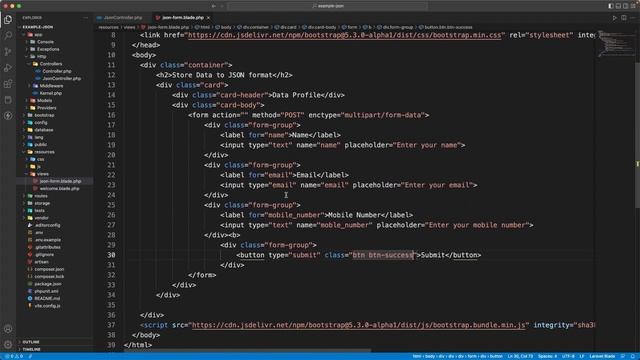Open the Extensions view
The width and height of the screenshot is (640, 360).
pos(8,84)
